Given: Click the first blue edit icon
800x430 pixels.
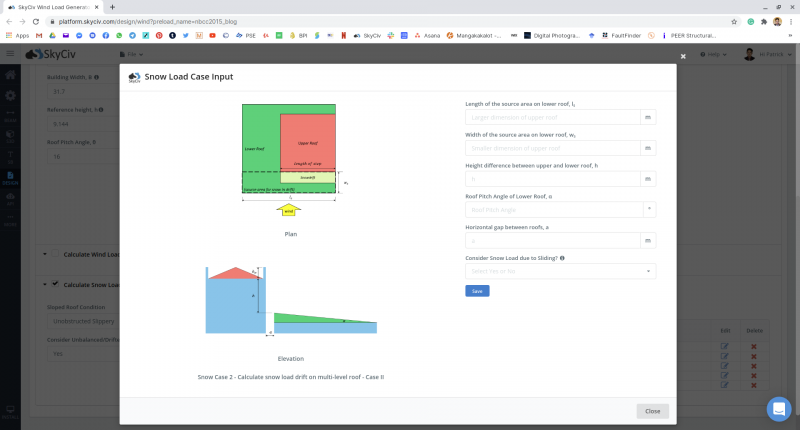Looking at the screenshot, I should 725,346.
